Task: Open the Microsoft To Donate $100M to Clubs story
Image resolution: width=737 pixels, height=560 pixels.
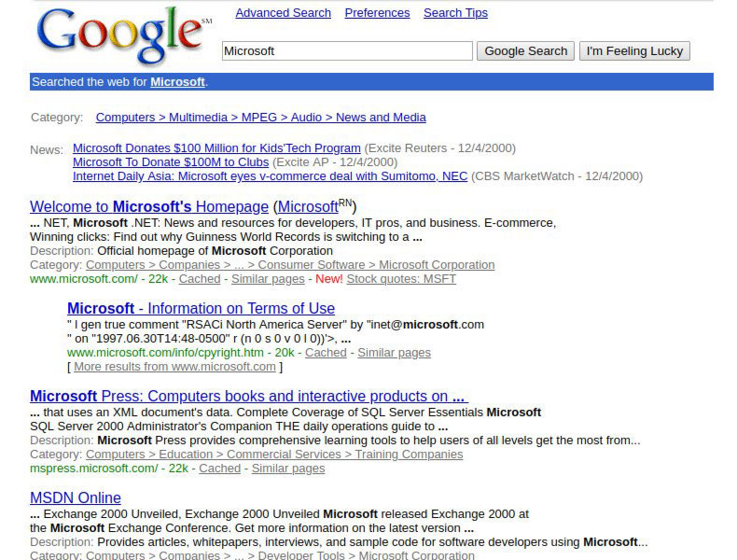Action: click(x=171, y=162)
